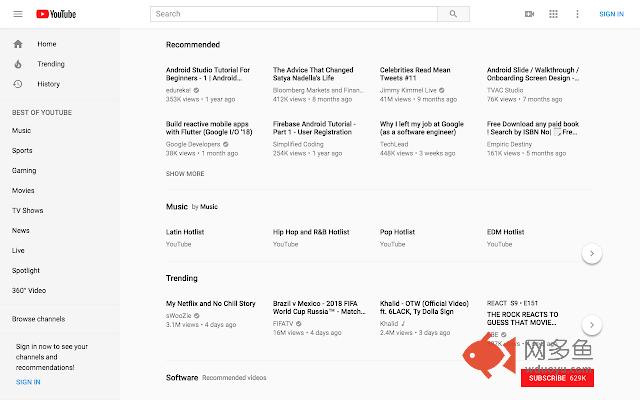The height and width of the screenshot is (400, 640).
Task: Open the three-dot settings menu
Action: (x=577, y=14)
